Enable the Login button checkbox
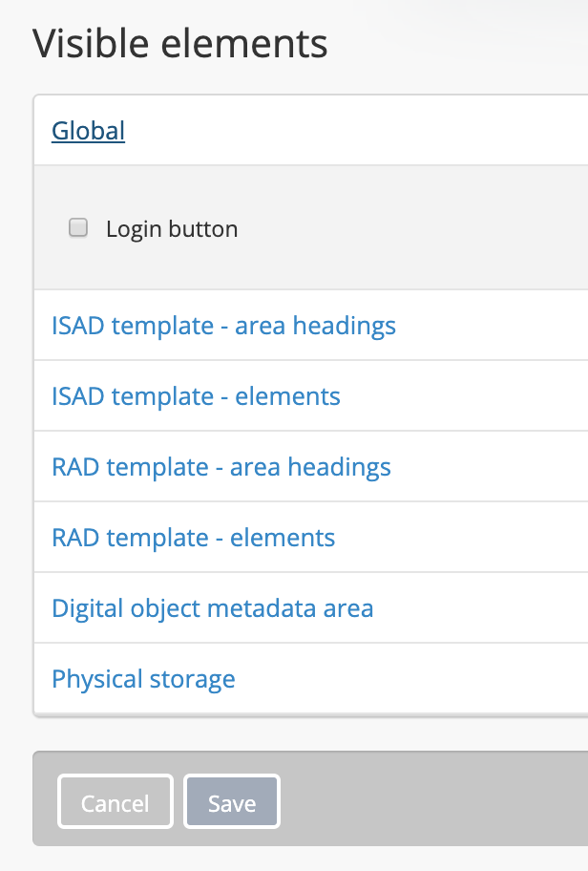The height and width of the screenshot is (871, 588). coord(78,228)
